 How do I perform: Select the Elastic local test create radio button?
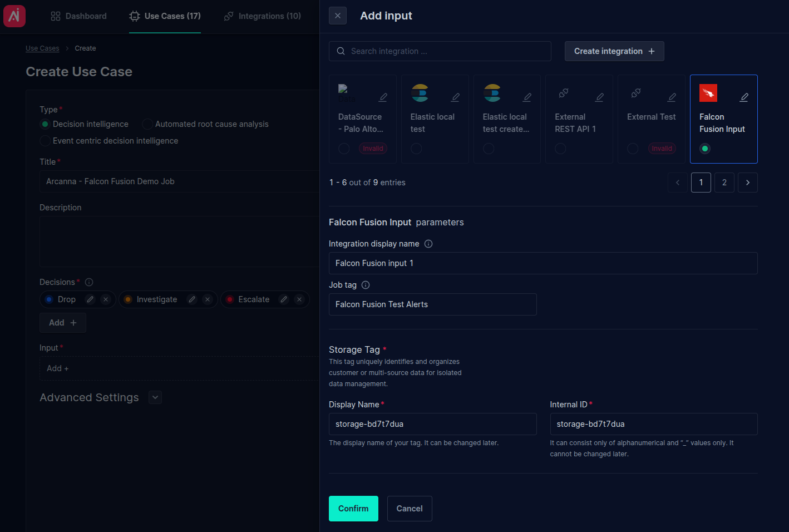coord(489,149)
